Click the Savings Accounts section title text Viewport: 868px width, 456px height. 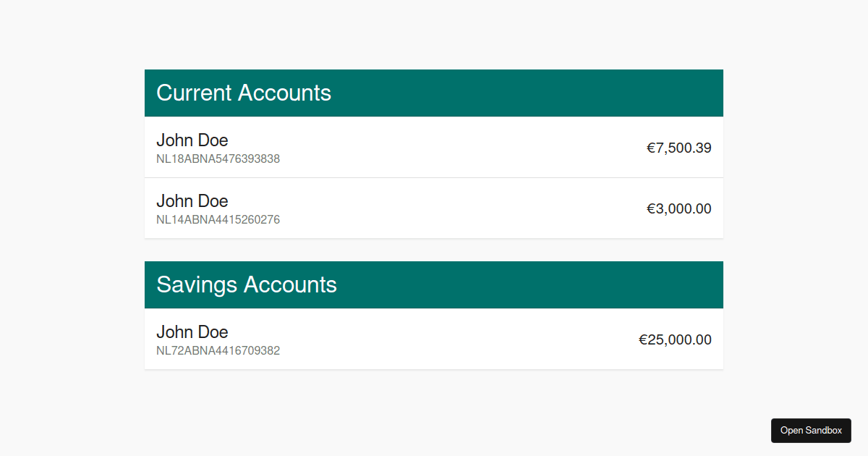pyautogui.click(x=247, y=284)
